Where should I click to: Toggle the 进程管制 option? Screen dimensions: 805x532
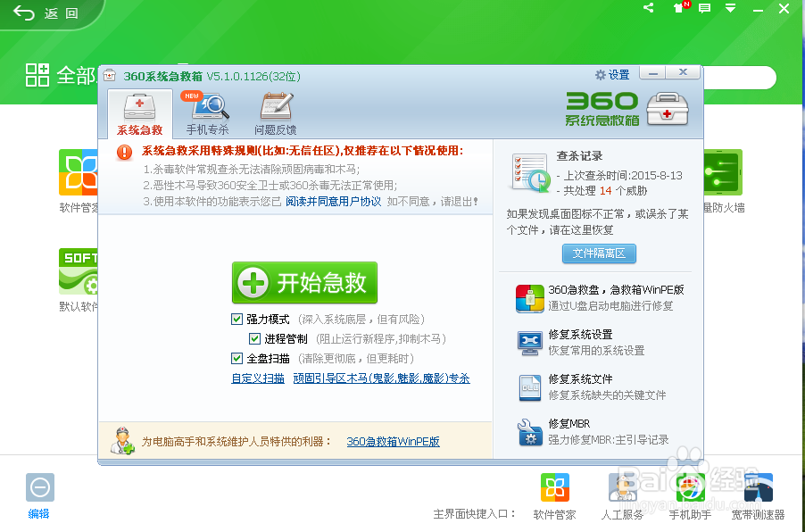tap(256, 337)
